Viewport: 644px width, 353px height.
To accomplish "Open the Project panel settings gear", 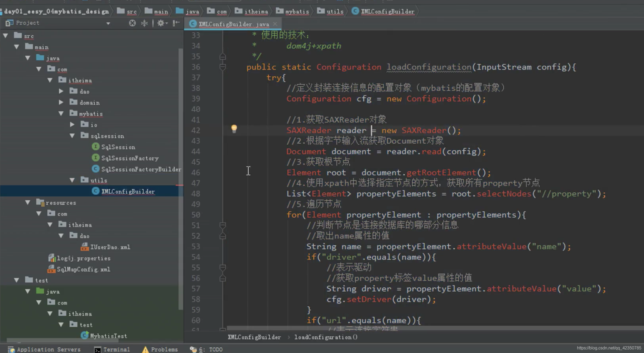I will click(x=162, y=23).
